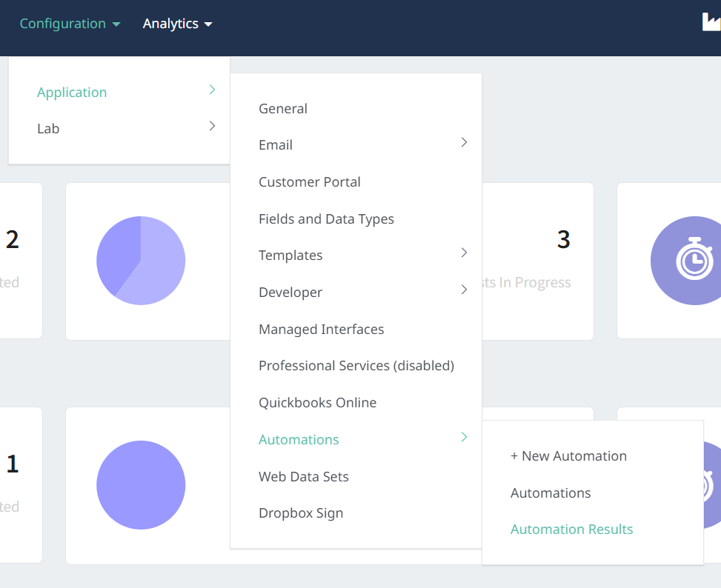Click + New Automation
721x588 pixels.
pyautogui.click(x=568, y=456)
